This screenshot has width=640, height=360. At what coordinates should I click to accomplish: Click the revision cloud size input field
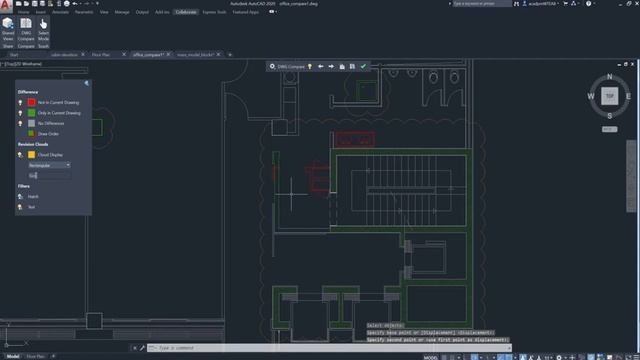(x=49, y=176)
